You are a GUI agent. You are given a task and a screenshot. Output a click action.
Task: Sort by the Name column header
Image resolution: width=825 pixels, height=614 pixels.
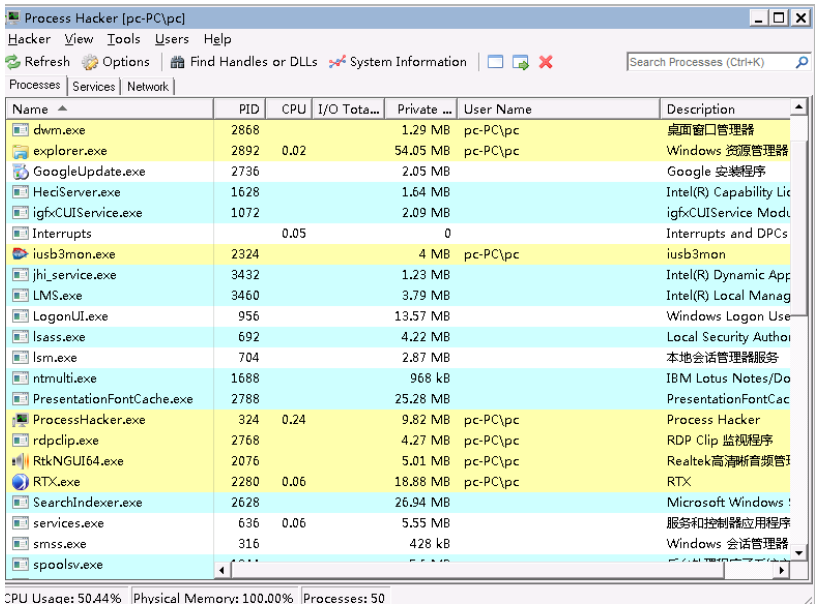109,109
